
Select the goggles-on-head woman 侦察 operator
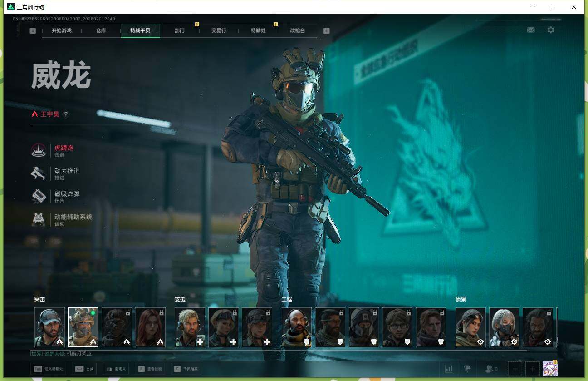pos(470,327)
